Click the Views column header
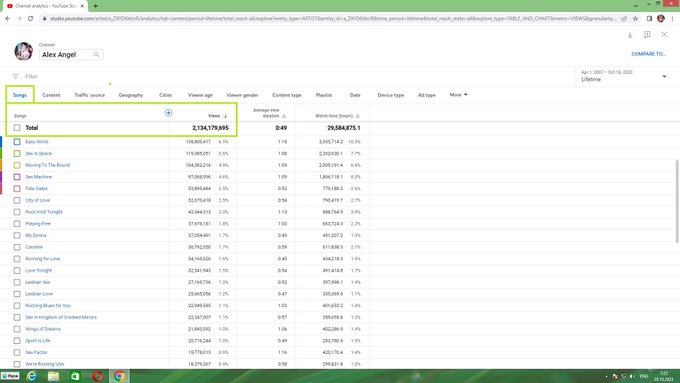This screenshot has height=383, width=680. pos(214,116)
